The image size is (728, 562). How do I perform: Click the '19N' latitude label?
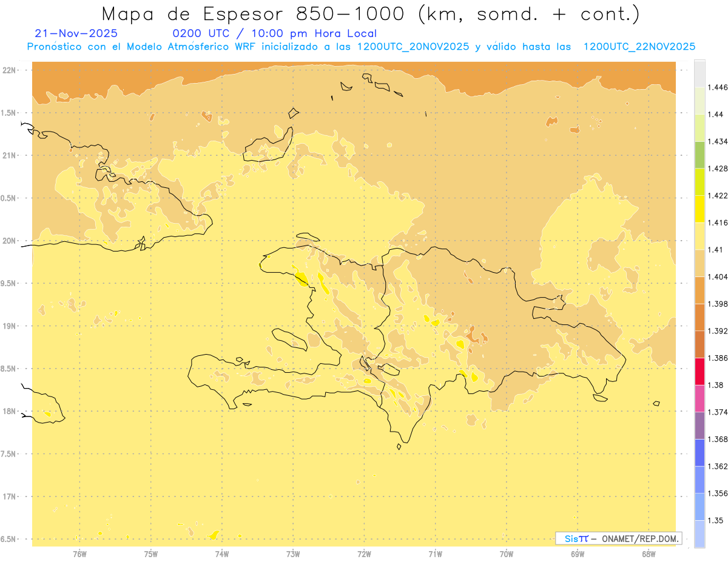point(9,326)
